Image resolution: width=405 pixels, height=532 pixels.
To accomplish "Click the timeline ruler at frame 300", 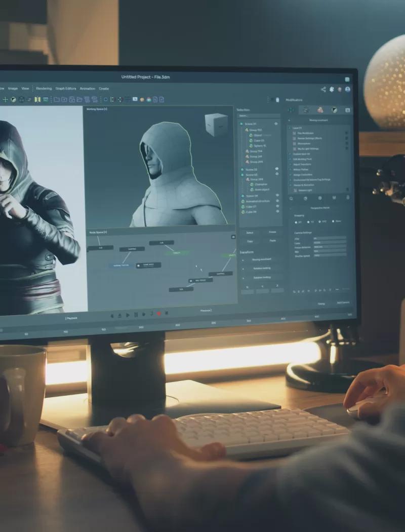I will [214, 323].
